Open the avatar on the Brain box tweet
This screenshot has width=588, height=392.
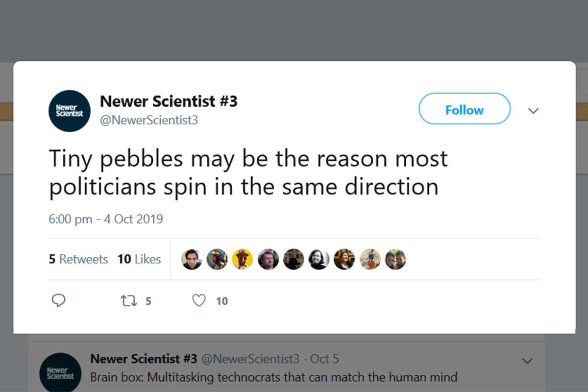[61, 372]
